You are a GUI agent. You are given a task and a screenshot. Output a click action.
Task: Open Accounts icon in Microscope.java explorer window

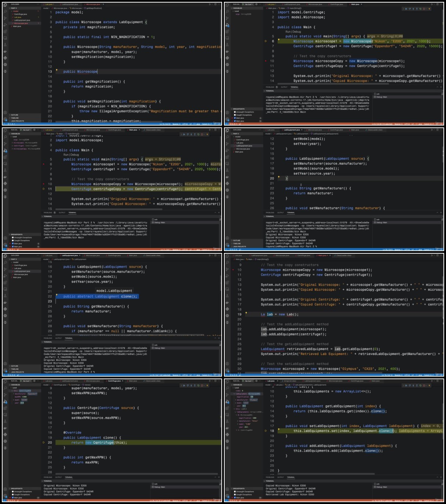(5, 112)
